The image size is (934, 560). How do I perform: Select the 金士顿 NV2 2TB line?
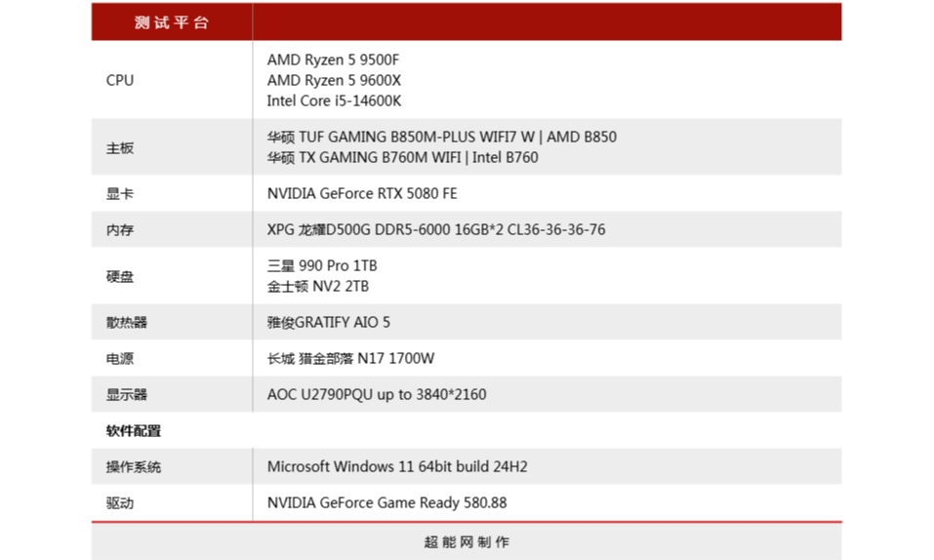[x=318, y=286]
